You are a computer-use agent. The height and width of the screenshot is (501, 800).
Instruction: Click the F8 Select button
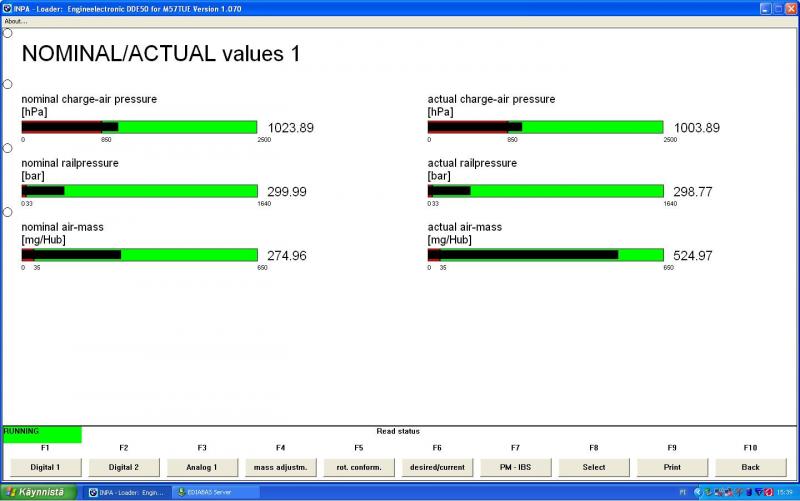(x=594, y=467)
